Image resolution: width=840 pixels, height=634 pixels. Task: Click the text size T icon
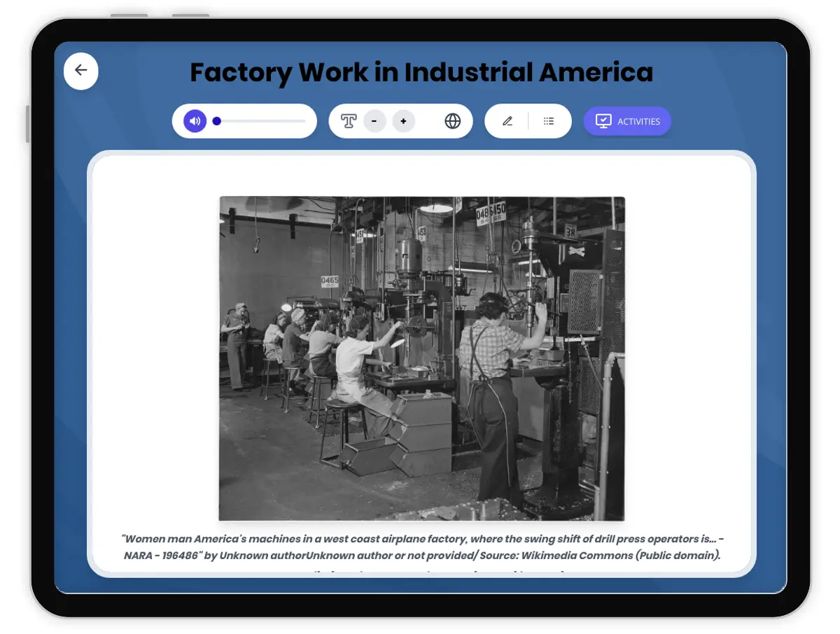tap(349, 121)
